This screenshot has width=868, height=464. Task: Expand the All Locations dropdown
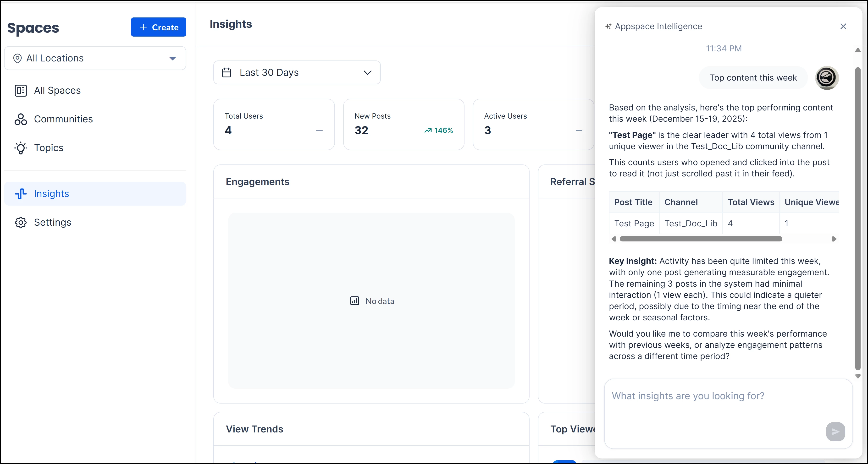point(172,58)
